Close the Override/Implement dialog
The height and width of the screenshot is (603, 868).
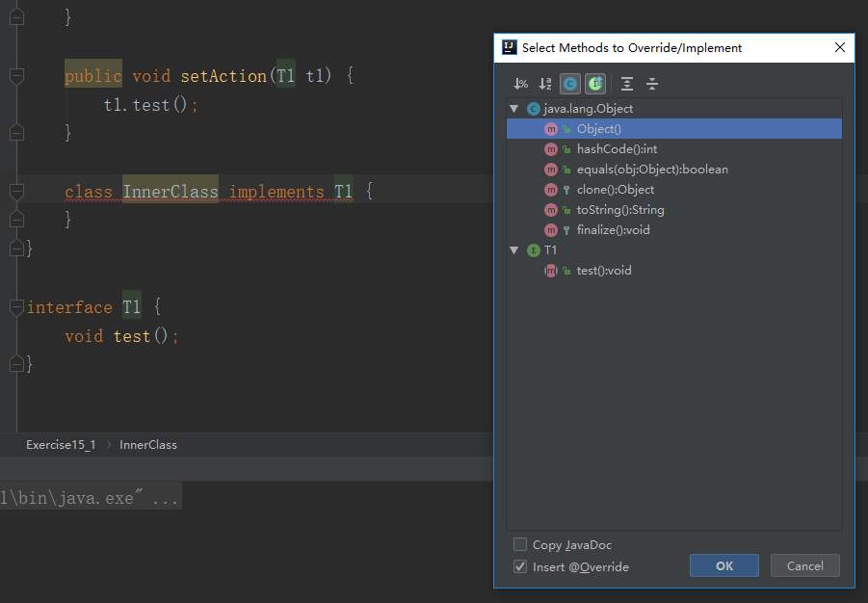[840, 47]
